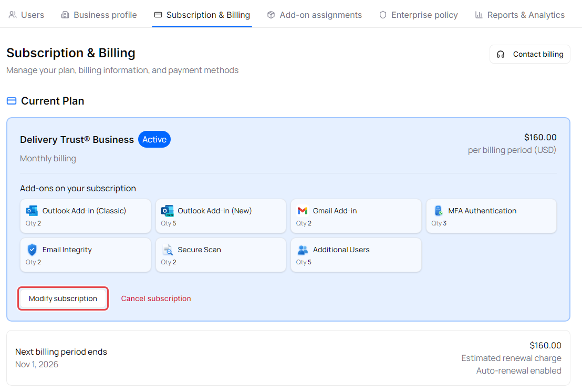Open the Users tab
Screen dimensions: 582x392
tap(26, 15)
